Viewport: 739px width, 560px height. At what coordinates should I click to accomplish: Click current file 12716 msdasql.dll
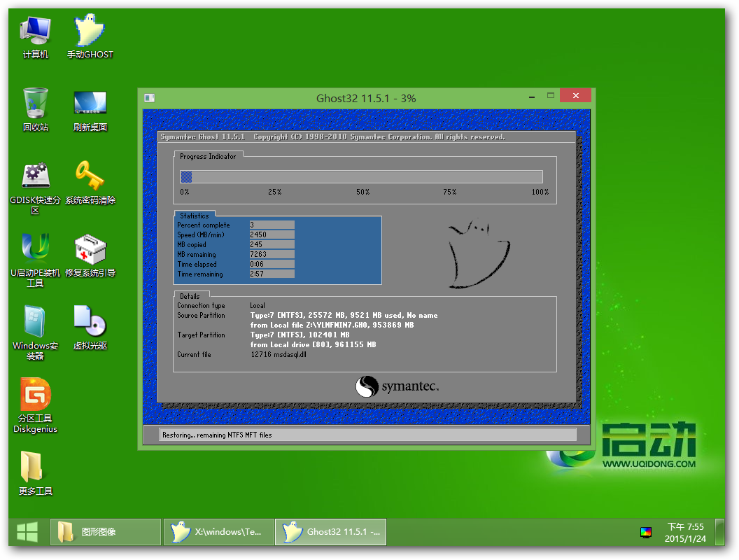tap(279, 354)
